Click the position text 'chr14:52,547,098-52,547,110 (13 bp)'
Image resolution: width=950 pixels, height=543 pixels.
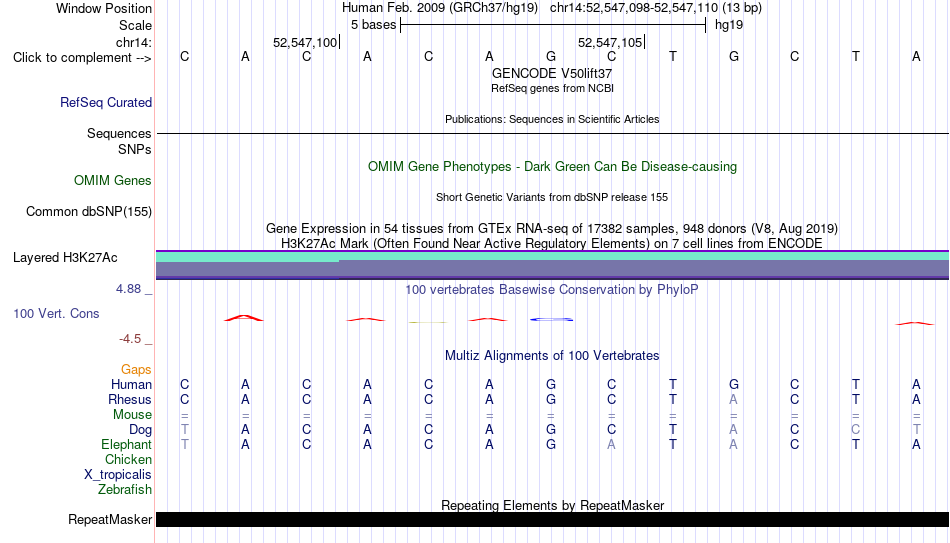click(x=656, y=8)
